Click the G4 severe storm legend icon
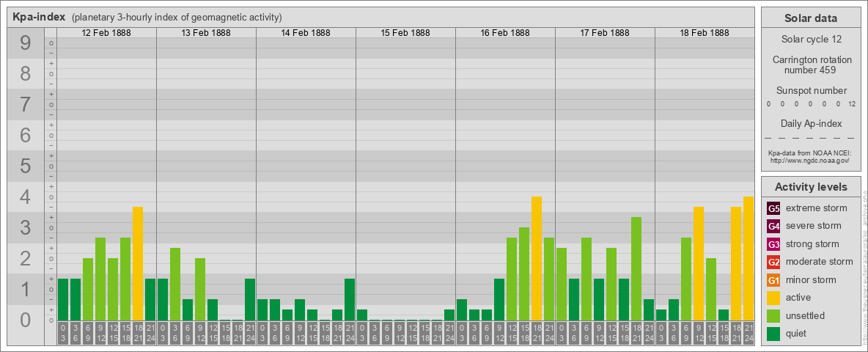Image resolution: width=868 pixels, height=352 pixels. 773,227
